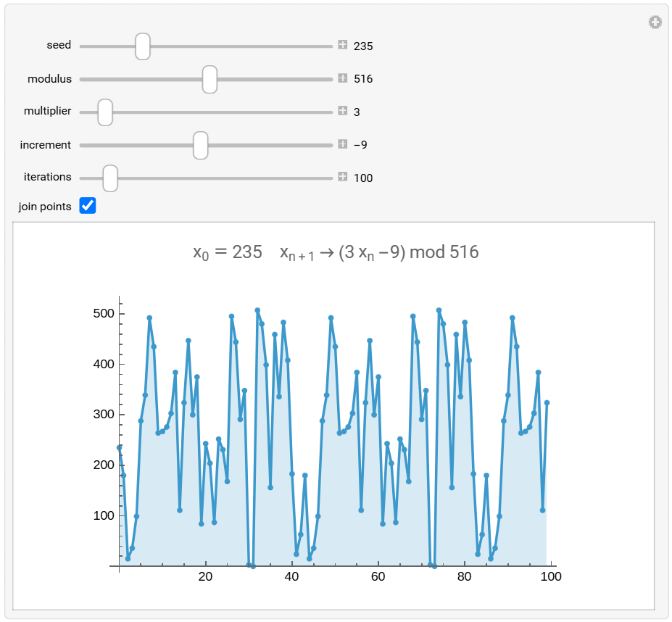Click the recurrence formula plot title
The height and width of the screenshot is (622, 672).
pos(335,253)
